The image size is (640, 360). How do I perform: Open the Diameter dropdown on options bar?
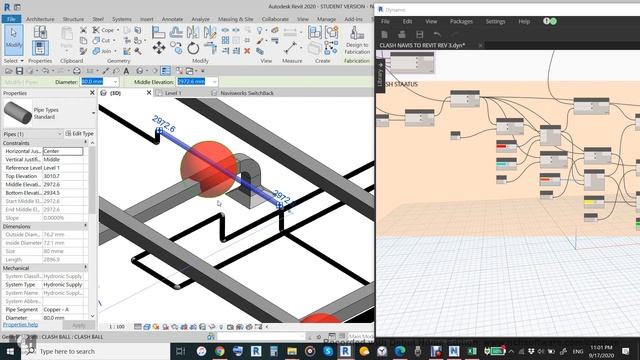click(115, 82)
